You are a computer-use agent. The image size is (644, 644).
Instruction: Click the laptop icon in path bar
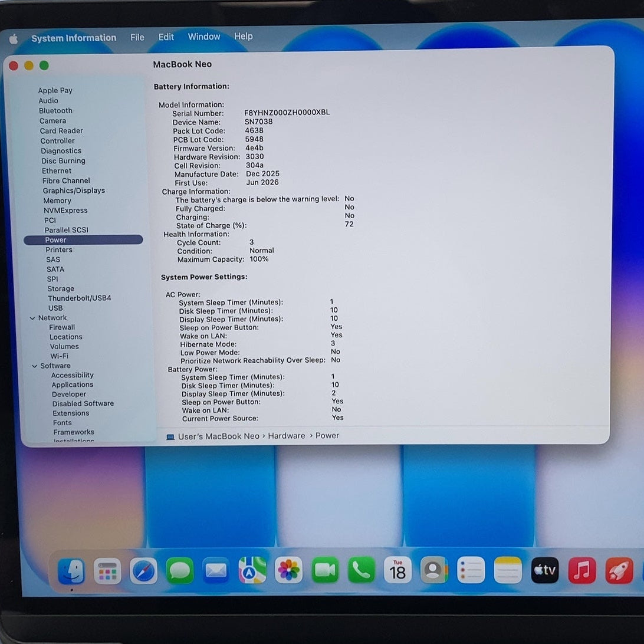pyautogui.click(x=170, y=437)
